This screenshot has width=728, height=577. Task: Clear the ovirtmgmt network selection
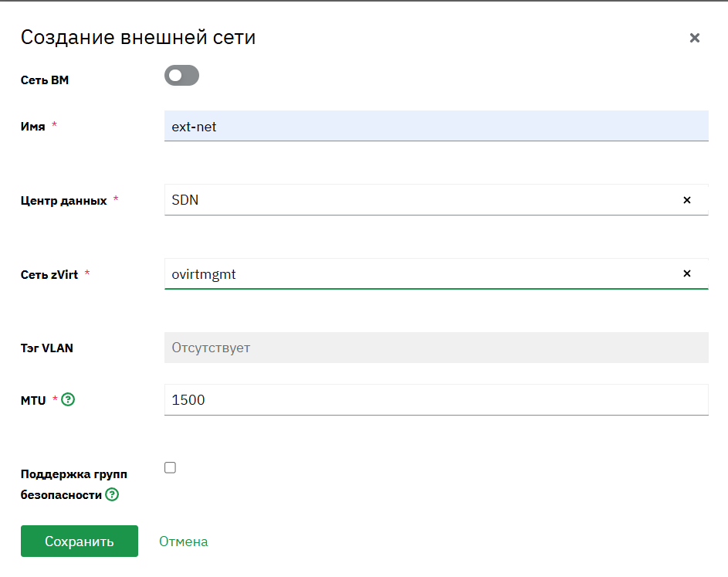686,273
